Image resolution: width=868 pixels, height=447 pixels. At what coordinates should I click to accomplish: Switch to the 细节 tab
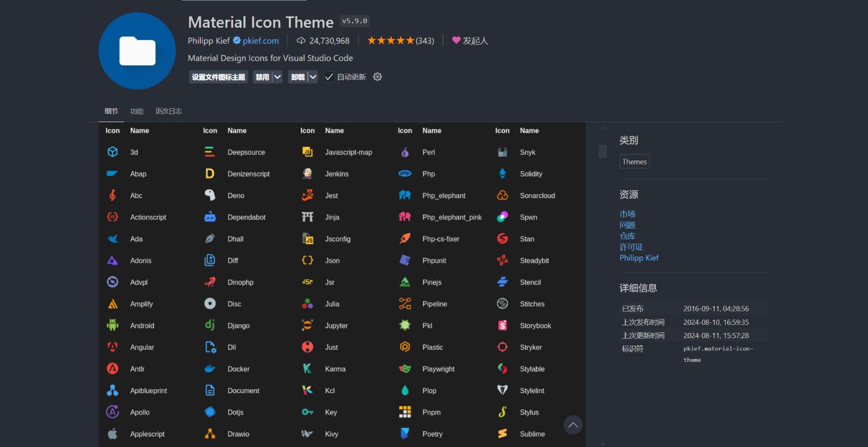click(111, 111)
